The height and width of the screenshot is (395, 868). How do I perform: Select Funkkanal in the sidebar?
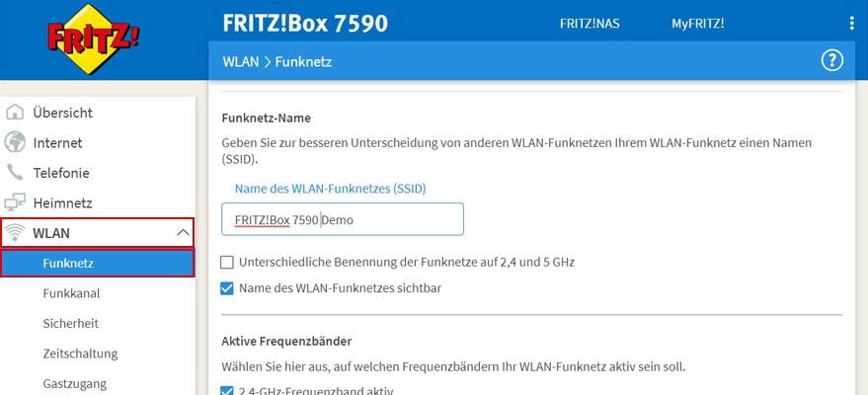pyautogui.click(x=71, y=293)
